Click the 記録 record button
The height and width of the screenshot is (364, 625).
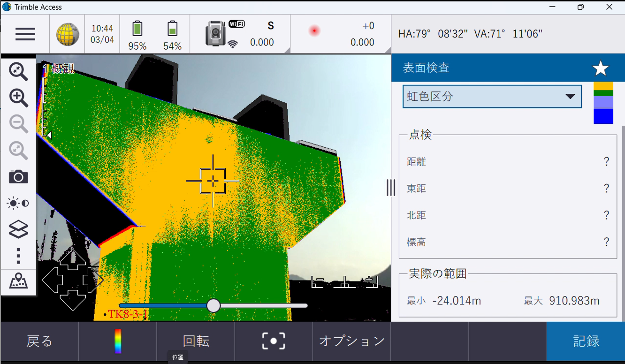586,341
